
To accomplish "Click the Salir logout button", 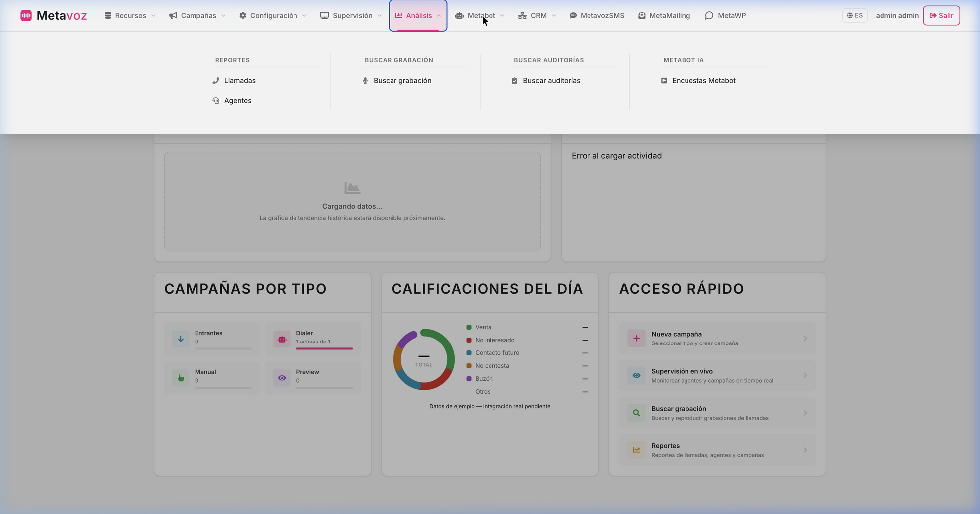I will (941, 16).
